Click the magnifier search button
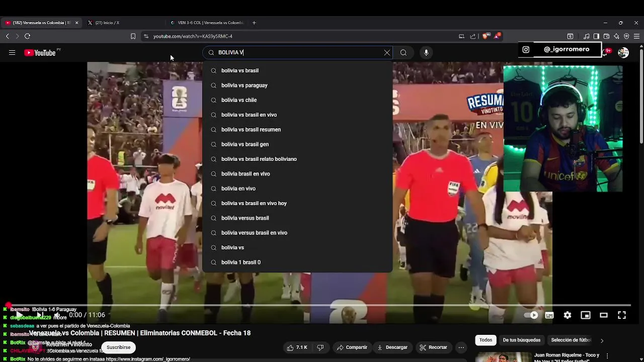The image size is (644, 362). [x=404, y=53]
